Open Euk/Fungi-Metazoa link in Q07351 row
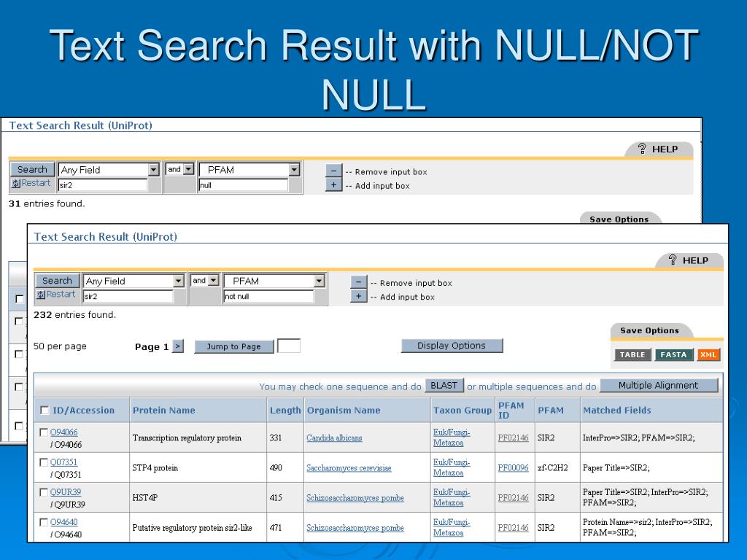Viewport: 747px width, 560px height. (x=451, y=467)
